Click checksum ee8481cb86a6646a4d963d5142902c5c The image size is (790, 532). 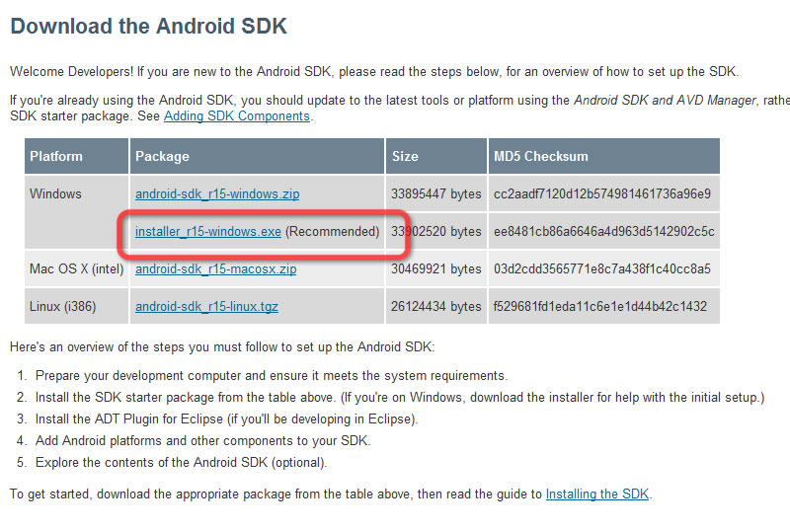604,232
